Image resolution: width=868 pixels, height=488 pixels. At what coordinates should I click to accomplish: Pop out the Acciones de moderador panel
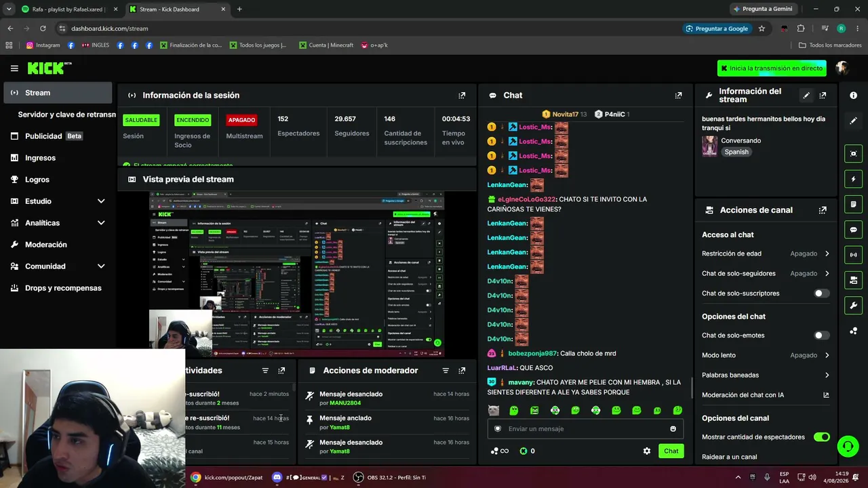coord(462,371)
